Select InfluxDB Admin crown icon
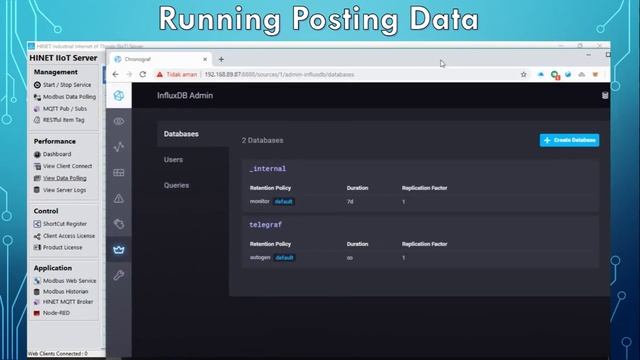The height and width of the screenshot is (360, 640). click(119, 249)
